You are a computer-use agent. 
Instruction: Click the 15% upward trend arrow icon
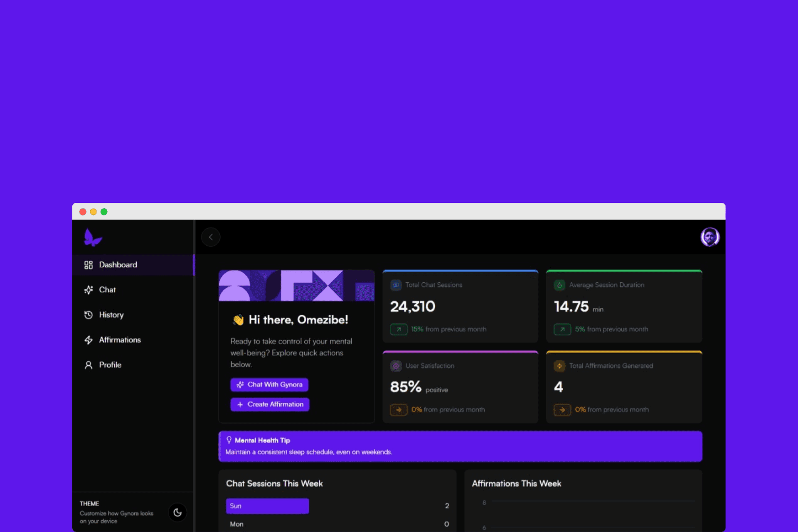[x=399, y=330]
